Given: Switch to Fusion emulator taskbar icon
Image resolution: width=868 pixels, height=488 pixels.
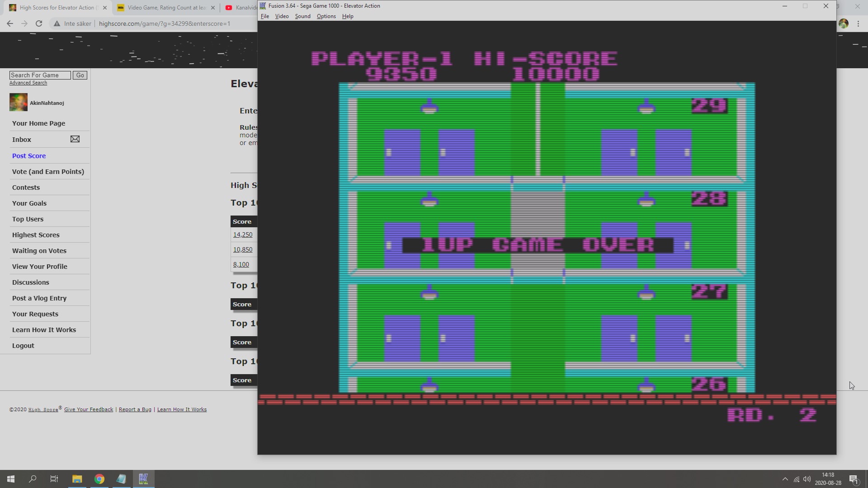Looking at the screenshot, I should [x=143, y=479].
